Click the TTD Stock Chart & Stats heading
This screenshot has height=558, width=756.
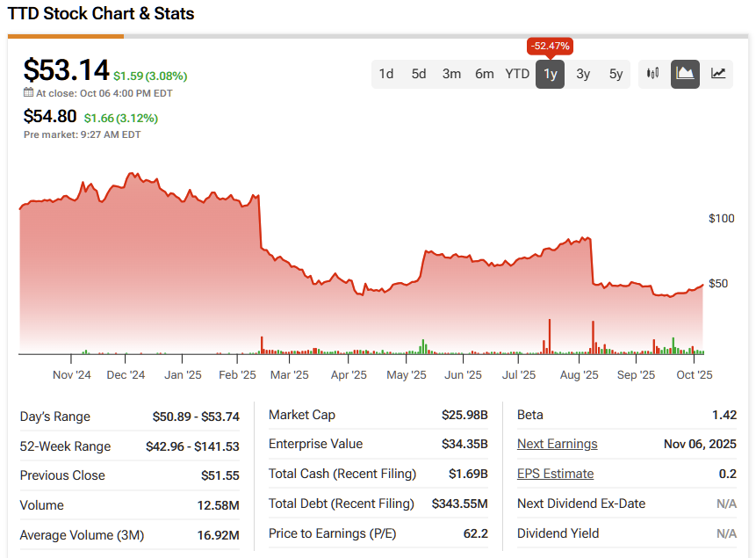pos(101,14)
